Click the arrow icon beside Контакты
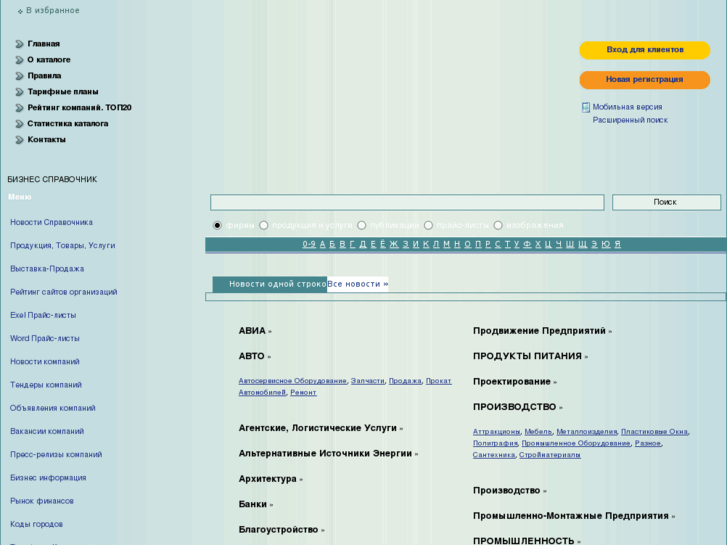This screenshot has width=727, height=545. pos(19,140)
